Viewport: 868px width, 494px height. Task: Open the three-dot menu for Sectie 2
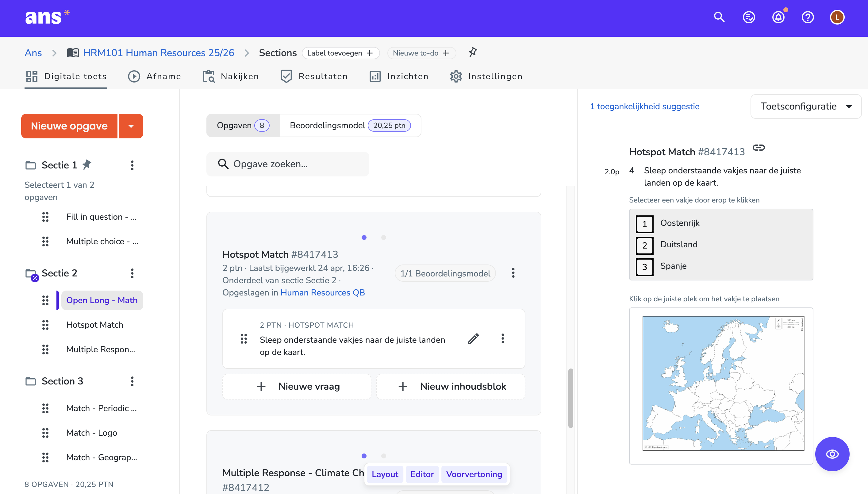132,273
